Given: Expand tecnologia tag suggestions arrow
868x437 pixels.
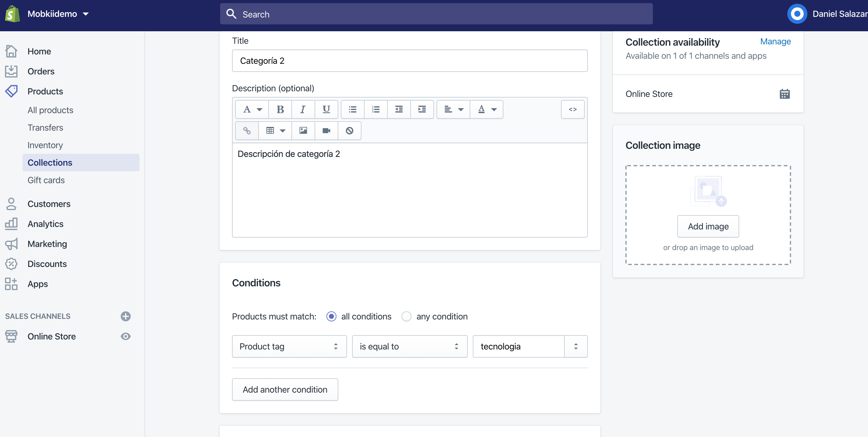Looking at the screenshot, I should [576, 346].
